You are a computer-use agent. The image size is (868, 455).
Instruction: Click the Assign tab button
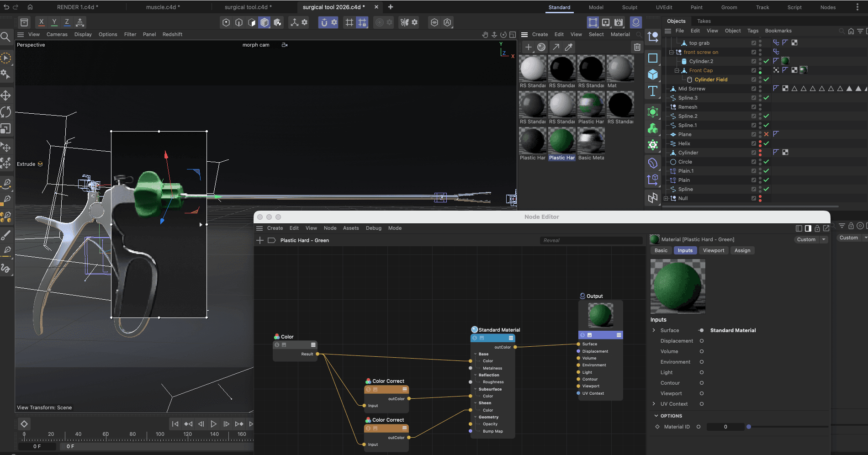coord(742,250)
